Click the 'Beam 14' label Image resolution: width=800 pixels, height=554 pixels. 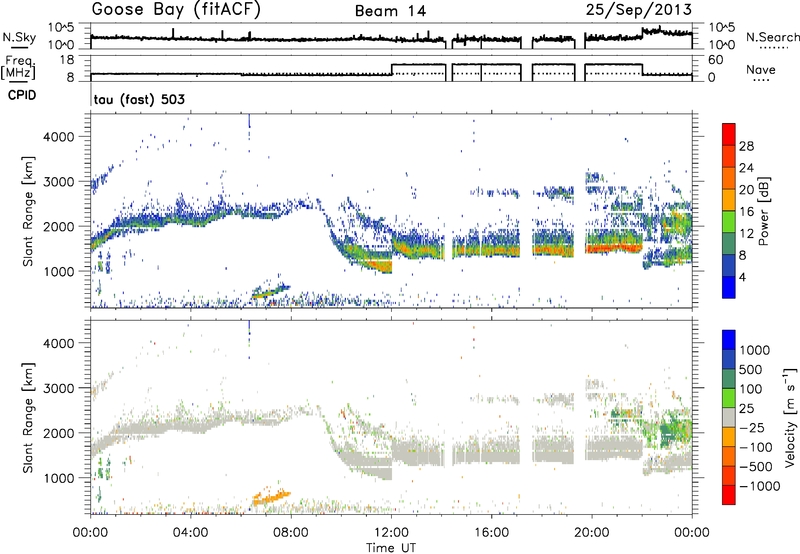click(x=390, y=11)
